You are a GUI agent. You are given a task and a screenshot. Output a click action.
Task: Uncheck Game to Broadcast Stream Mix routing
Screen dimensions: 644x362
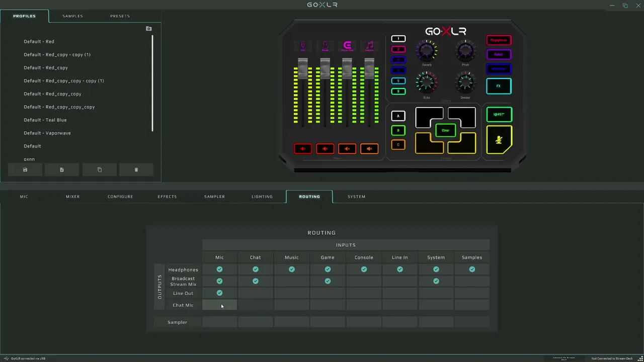tap(328, 281)
